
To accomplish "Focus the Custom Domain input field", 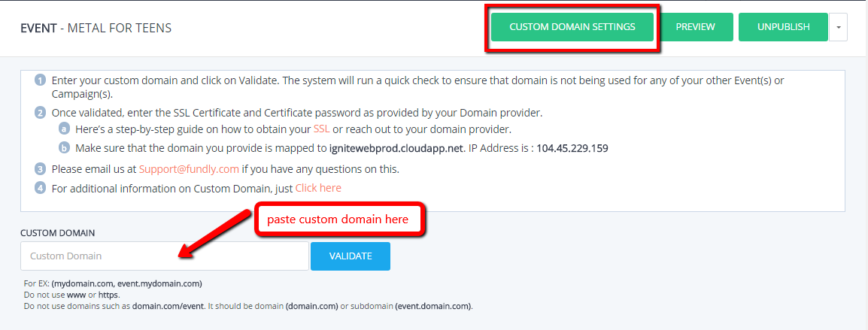I will [x=165, y=256].
